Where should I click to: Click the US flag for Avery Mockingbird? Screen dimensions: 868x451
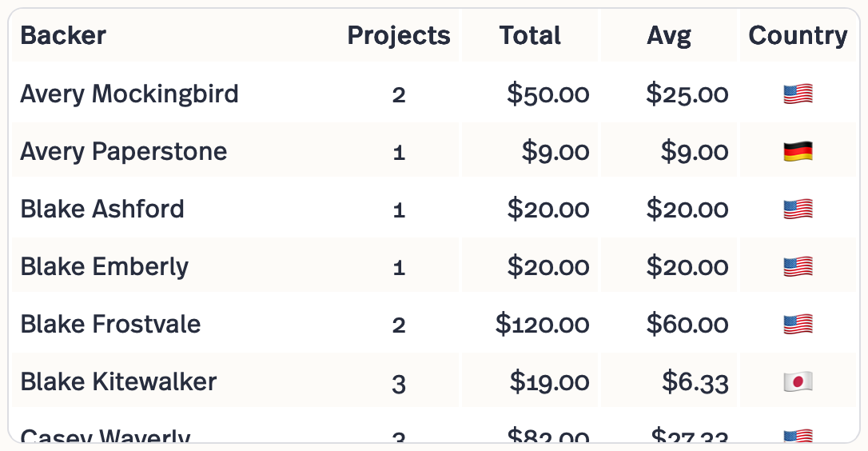point(798,94)
